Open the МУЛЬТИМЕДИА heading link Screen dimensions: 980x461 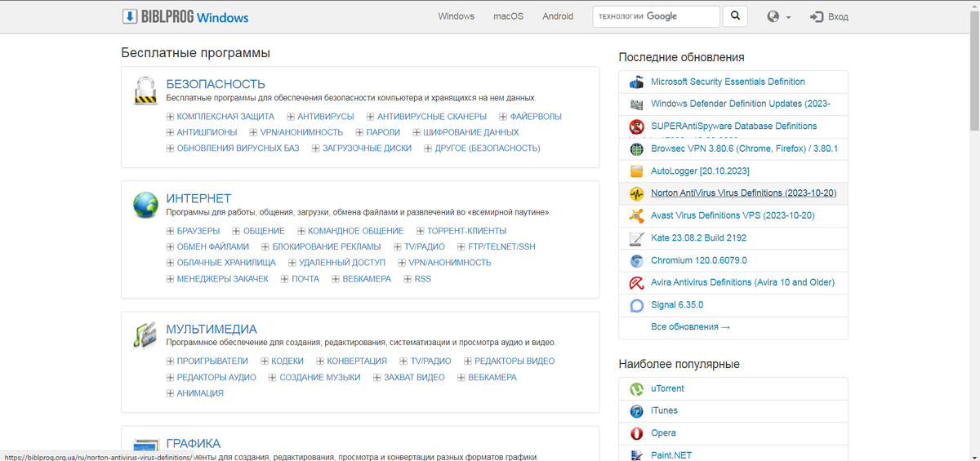(212, 329)
